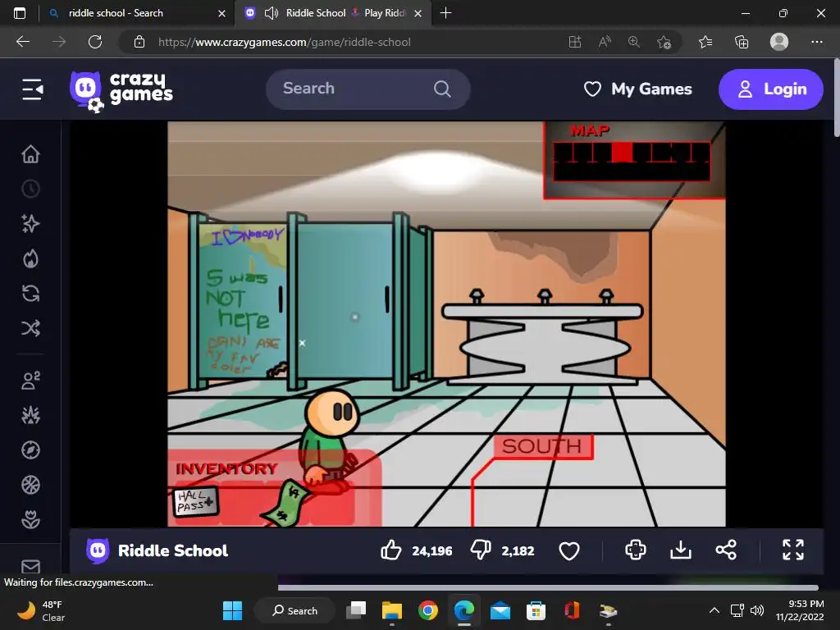Click the taskbar Search box

pos(294,610)
